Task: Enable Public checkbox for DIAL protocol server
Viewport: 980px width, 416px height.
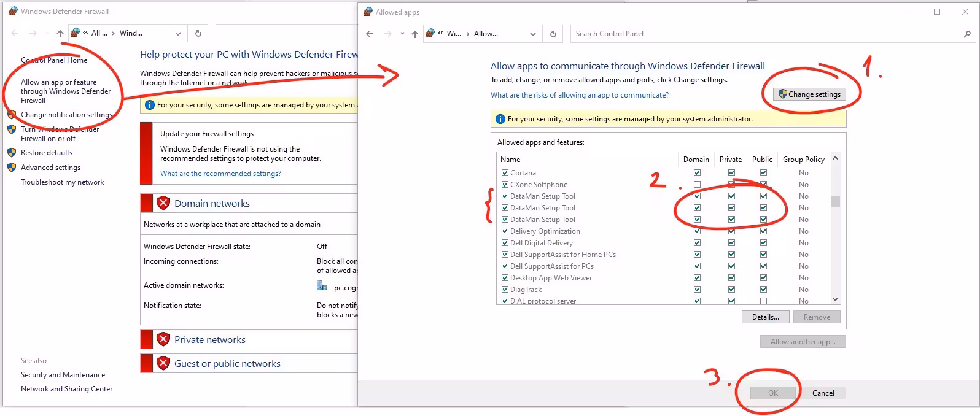Action: [x=763, y=301]
